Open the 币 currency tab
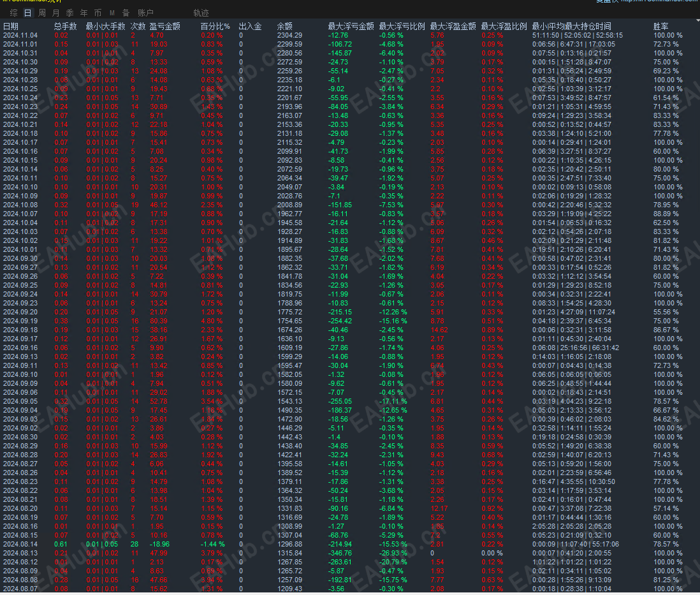 point(98,13)
